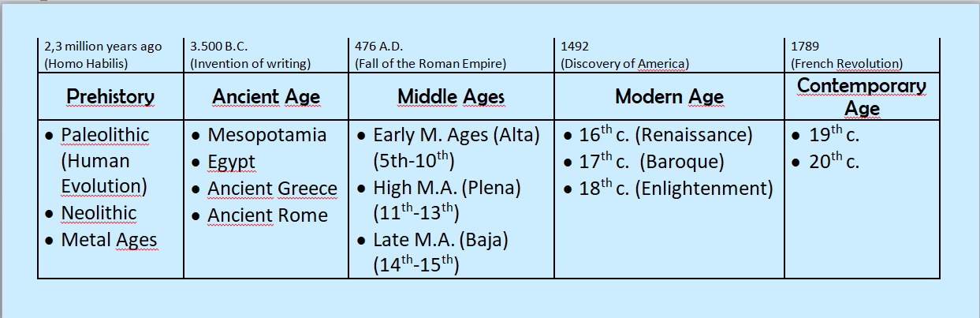Click the 16th c. (Renaissance) entry
This screenshot has height=318, width=980.
[665, 135]
